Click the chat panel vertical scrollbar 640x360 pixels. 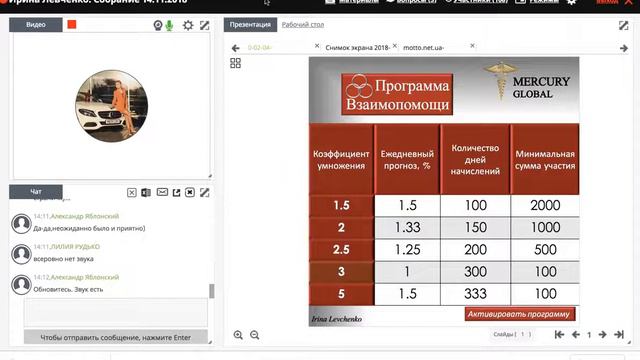(211, 291)
